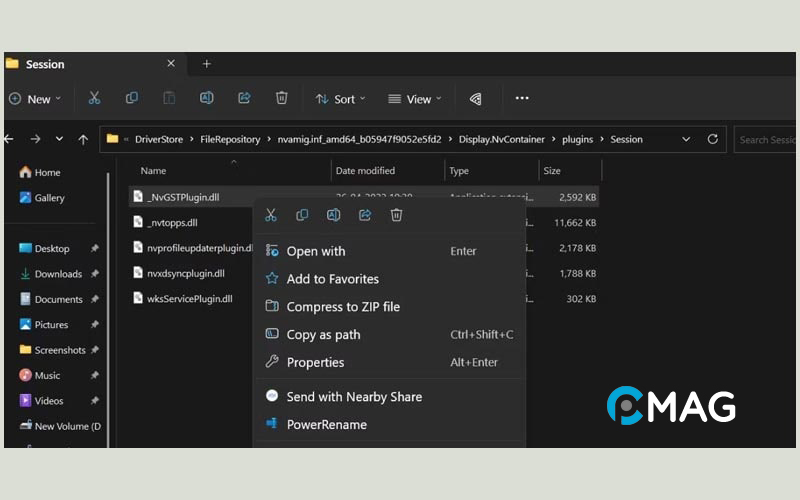This screenshot has height=500, width=800.
Task: Click the plugins breadcrumb in address bar
Action: pyautogui.click(x=576, y=139)
